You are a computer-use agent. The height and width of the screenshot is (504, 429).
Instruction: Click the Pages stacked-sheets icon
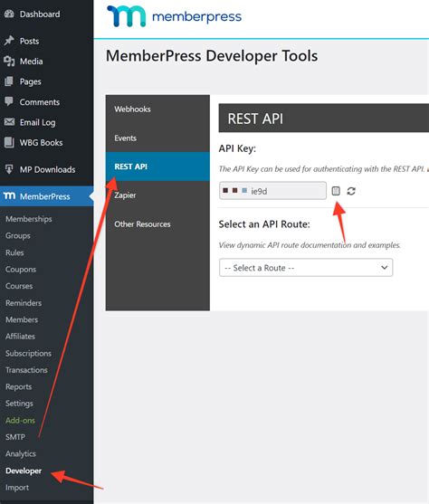9,81
